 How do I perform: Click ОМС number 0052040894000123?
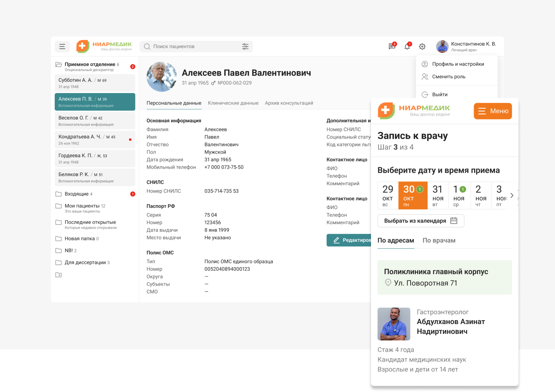point(227,269)
